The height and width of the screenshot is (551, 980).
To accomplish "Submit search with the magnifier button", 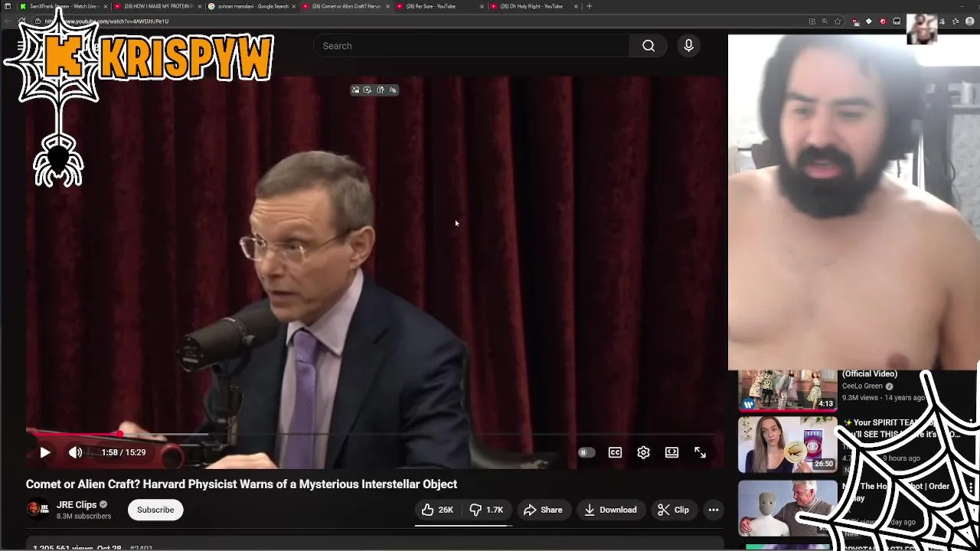I will point(648,46).
